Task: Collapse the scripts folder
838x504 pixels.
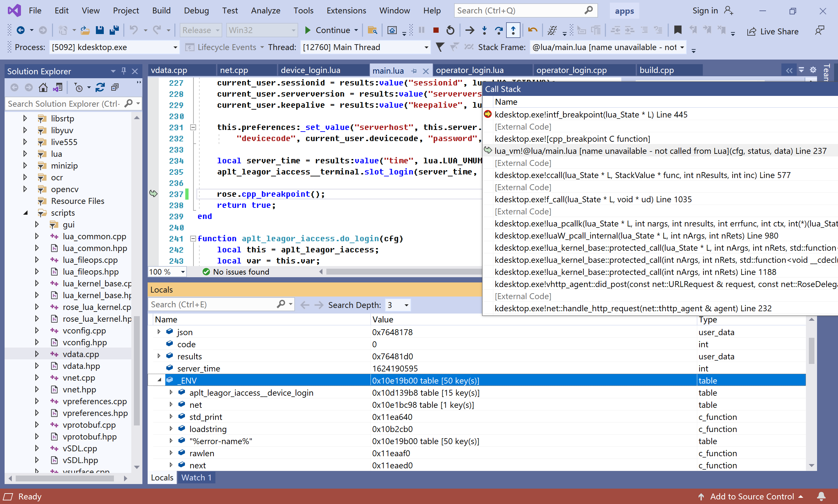Action: coord(25,213)
